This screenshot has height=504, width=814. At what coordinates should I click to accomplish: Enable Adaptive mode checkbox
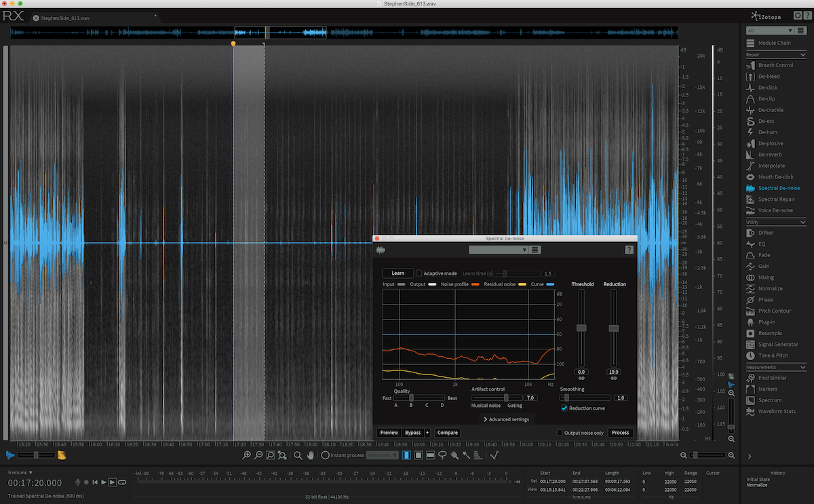[419, 273]
